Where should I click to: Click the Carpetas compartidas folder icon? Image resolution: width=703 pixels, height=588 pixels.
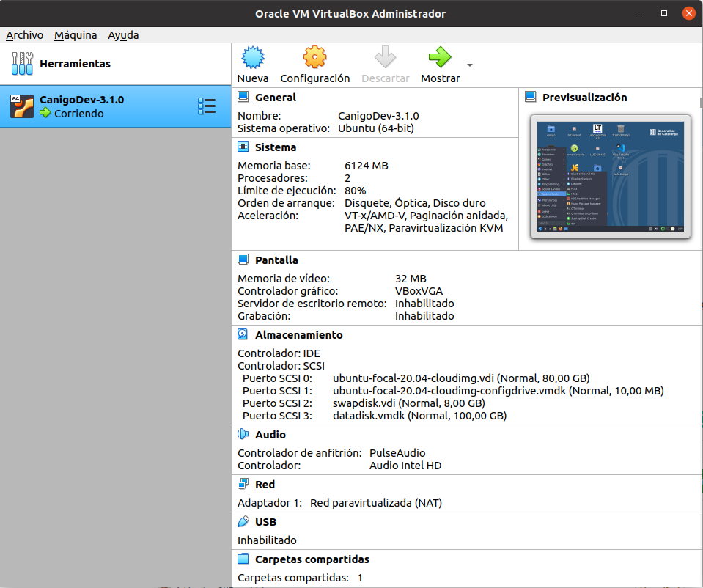(243, 559)
